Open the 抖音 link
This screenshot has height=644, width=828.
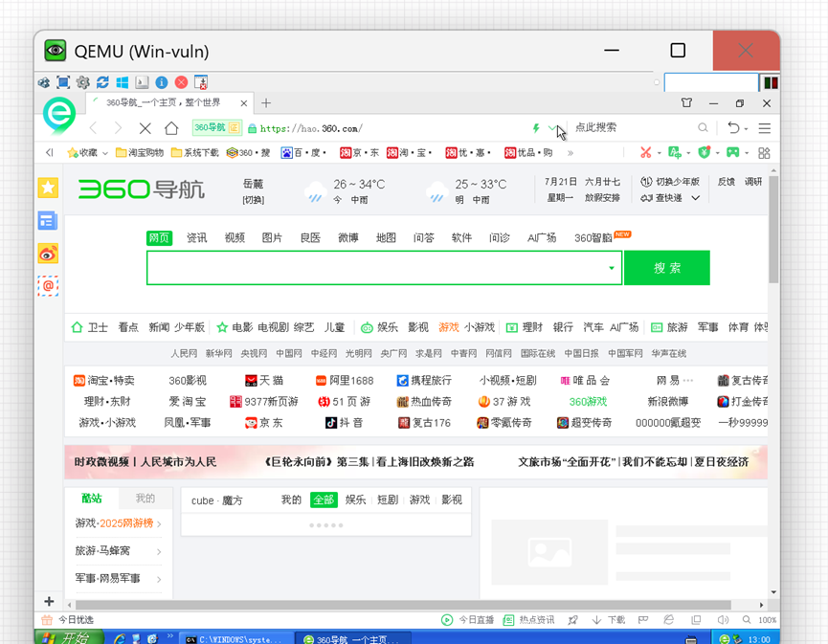(344, 423)
